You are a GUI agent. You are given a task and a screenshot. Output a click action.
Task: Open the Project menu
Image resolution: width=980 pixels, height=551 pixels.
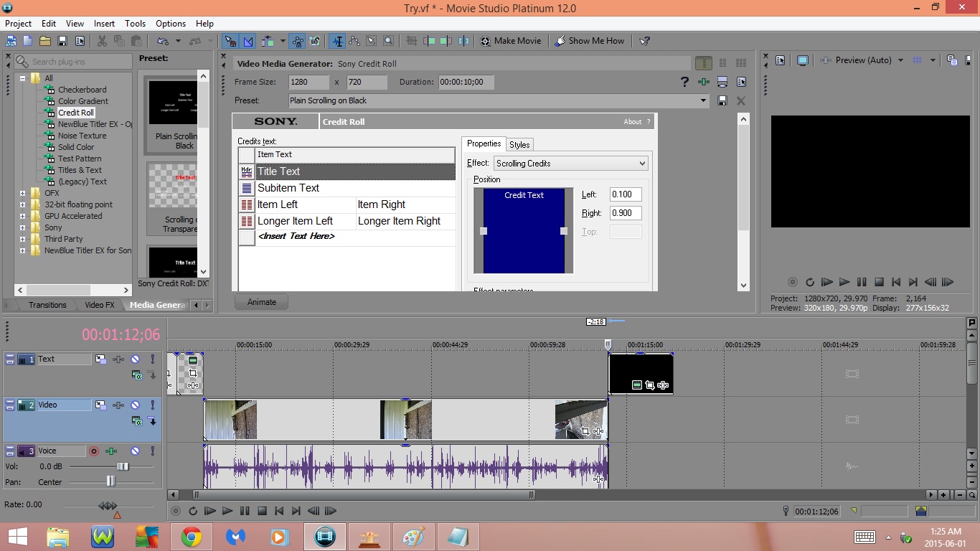tap(19, 24)
